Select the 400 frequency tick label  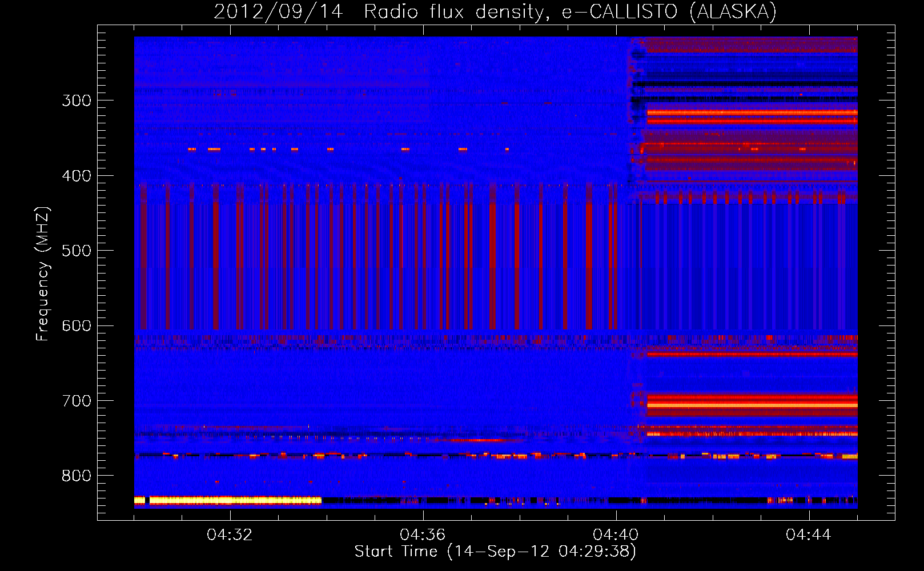[77, 176]
